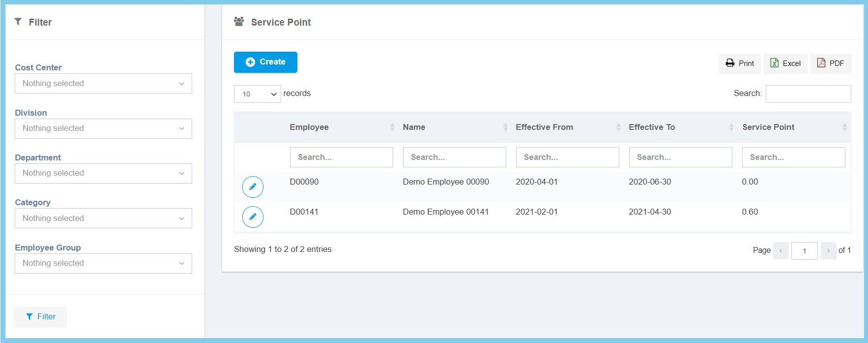Open the Cost Center dropdown
Image resolution: width=868 pixels, height=343 pixels.
(x=103, y=84)
